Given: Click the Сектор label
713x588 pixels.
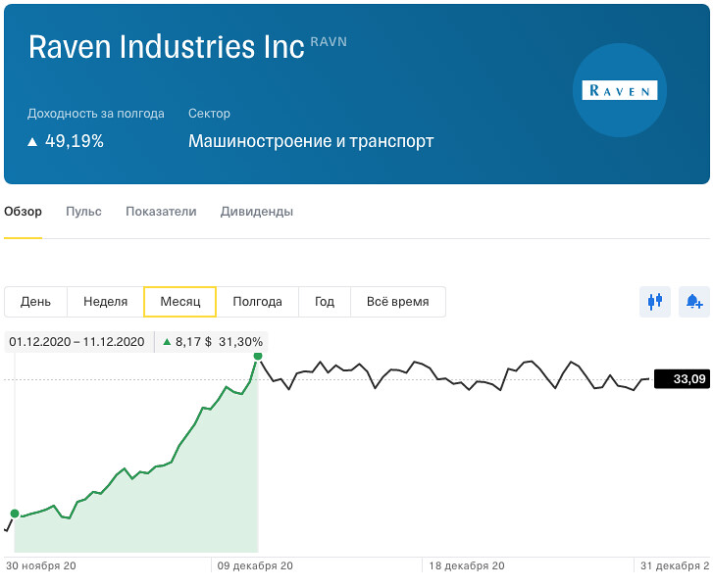Looking at the screenshot, I should 209,114.
